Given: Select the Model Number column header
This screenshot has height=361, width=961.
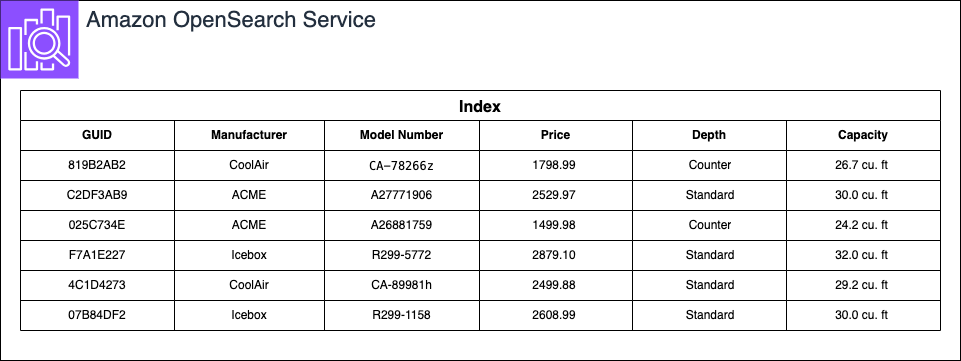Looking at the screenshot, I should pos(401,135).
